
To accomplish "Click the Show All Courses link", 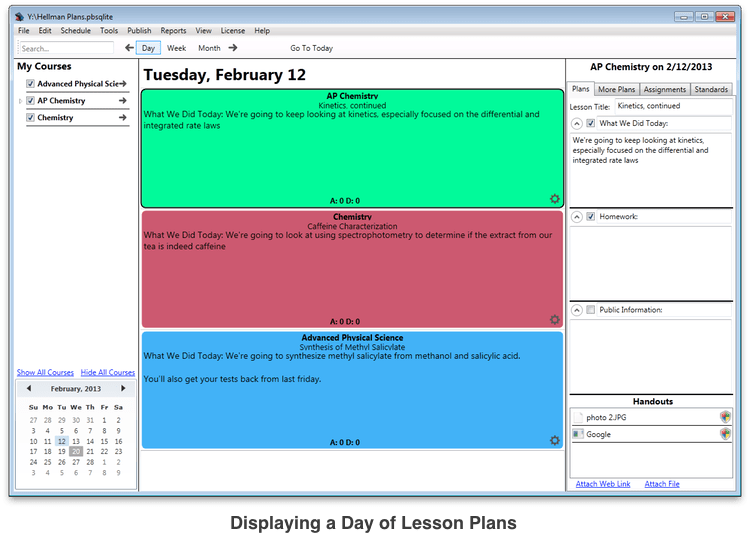I will 45,372.
